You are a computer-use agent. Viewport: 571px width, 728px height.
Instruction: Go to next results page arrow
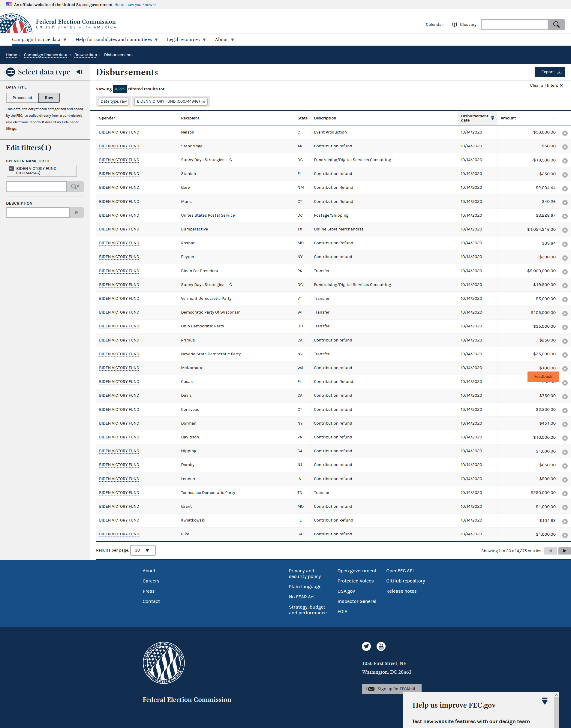pyautogui.click(x=564, y=551)
